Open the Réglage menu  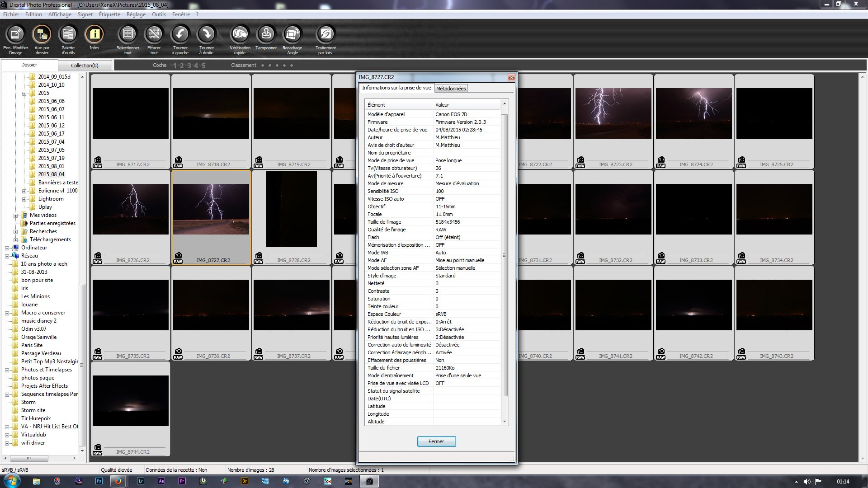pos(136,14)
